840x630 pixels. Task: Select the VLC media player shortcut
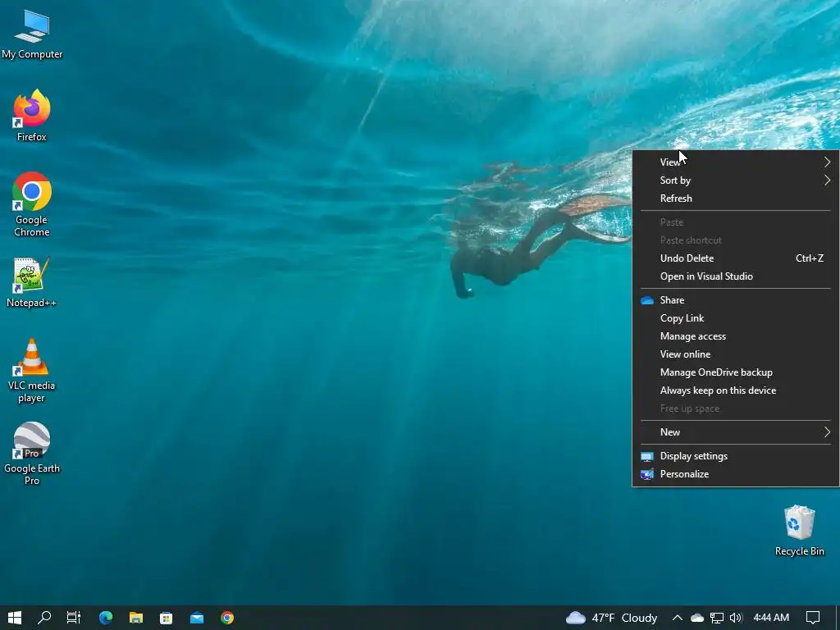tap(32, 370)
